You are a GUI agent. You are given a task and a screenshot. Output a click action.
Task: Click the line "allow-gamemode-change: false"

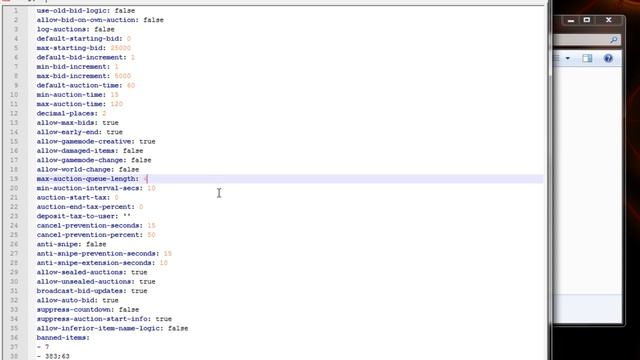(94, 160)
